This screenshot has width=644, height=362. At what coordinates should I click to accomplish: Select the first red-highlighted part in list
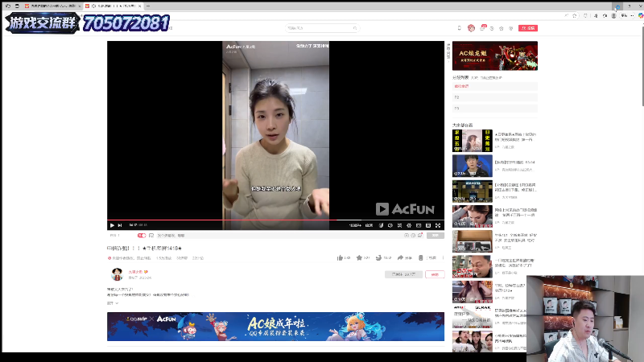495,86
